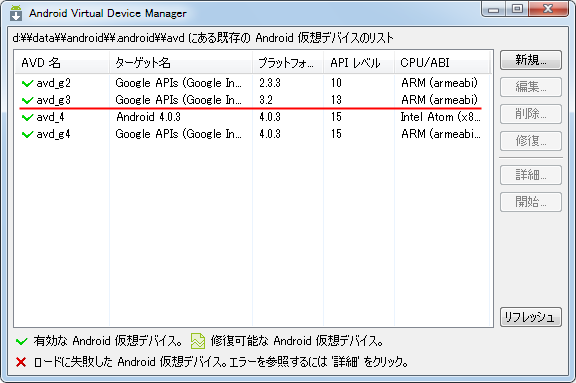576x383 pixels.
Task: Click green checkmark icon of avd_g2
Action: point(28,83)
